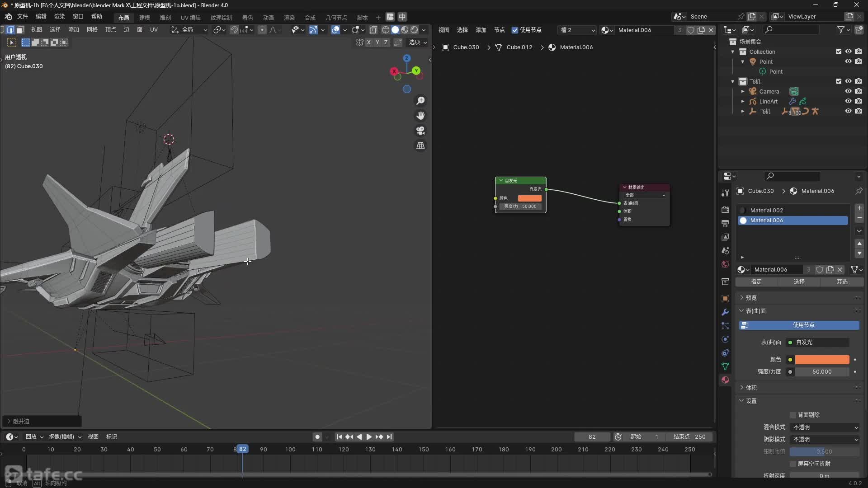Hide Camera object eye icon
Screen dimensions: 868x488
pos(849,91)
